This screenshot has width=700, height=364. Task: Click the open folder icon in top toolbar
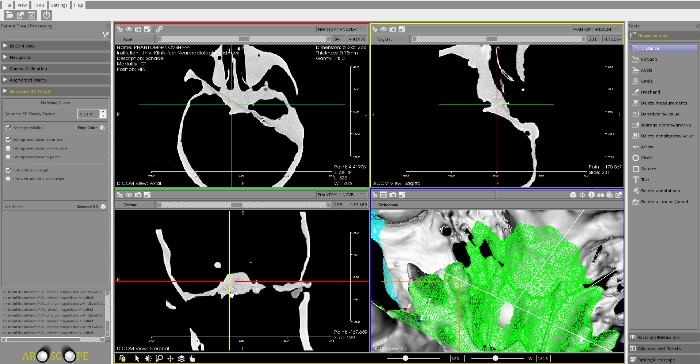tap(9, 15)
